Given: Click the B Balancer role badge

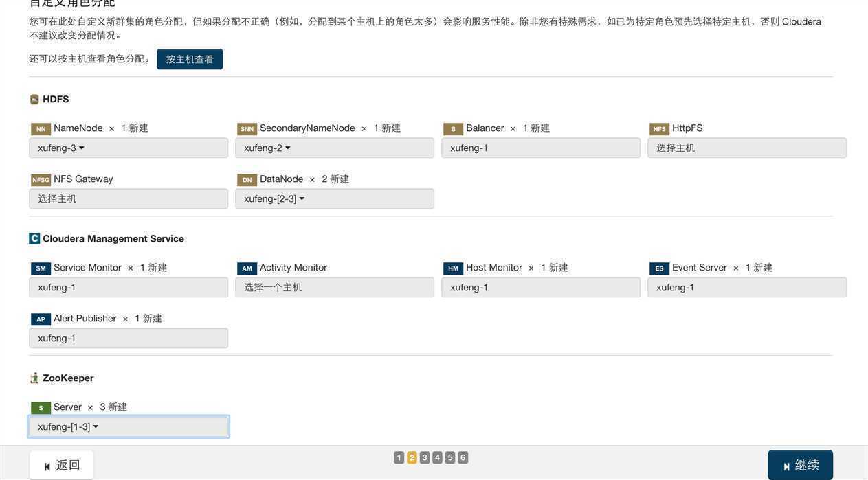Looking at the screenshot, I should [454, 129].
